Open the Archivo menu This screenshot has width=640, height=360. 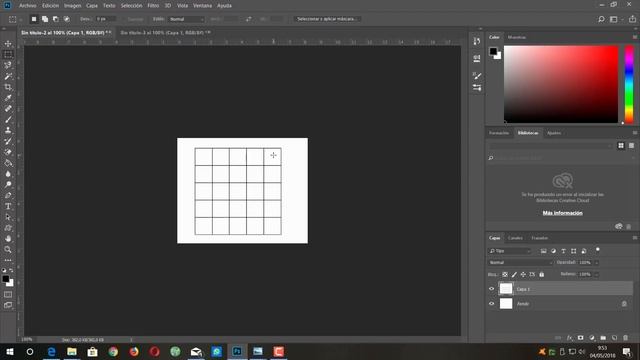[x=28, y=6]
